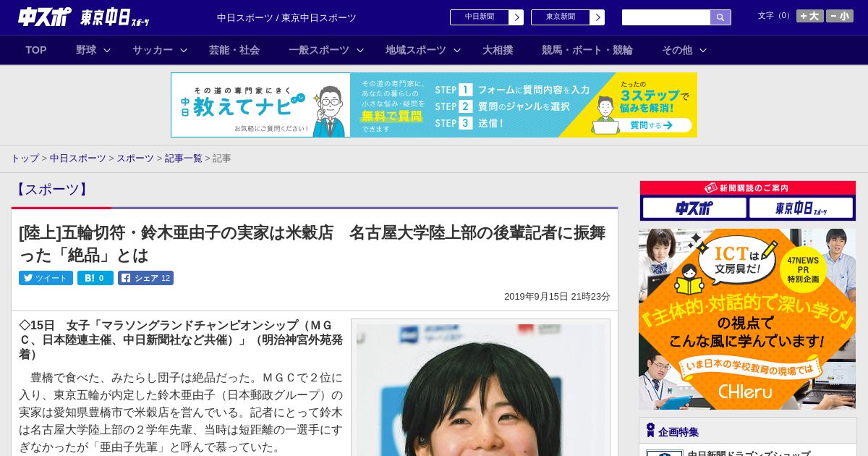Viewport: 868px width, 456px height.
Task: Share the article with ツイート button
Action: tap(46, 278)
